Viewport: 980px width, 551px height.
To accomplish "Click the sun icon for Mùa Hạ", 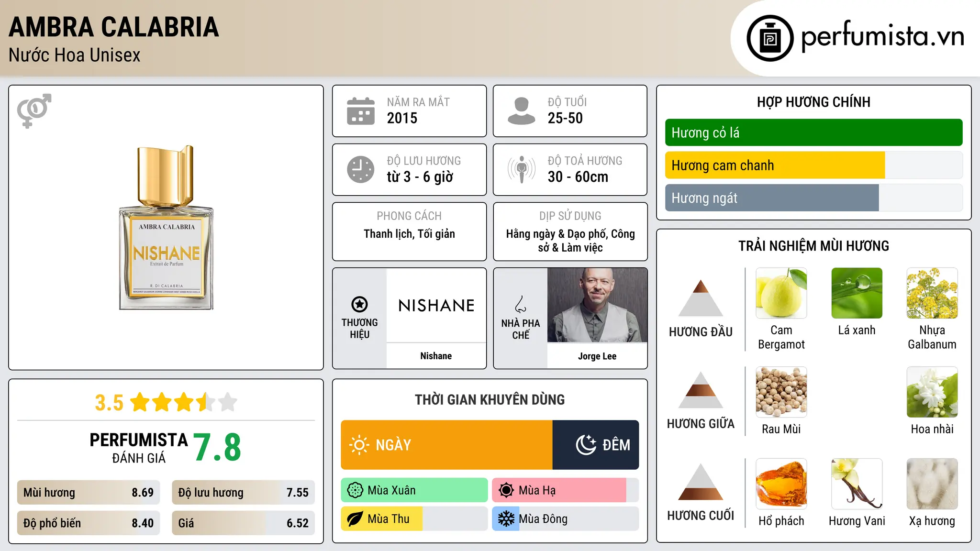I will tap(506, 490).
